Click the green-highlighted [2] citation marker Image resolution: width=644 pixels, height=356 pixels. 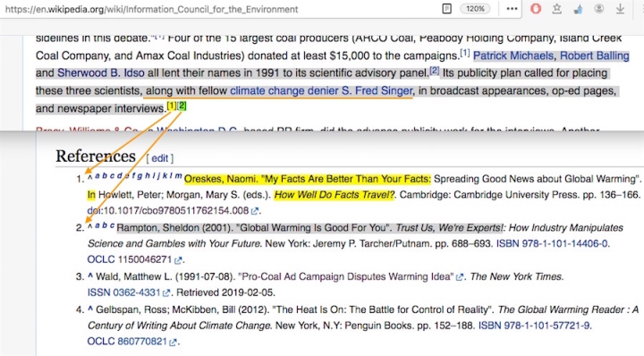click(x=182, y=106)
